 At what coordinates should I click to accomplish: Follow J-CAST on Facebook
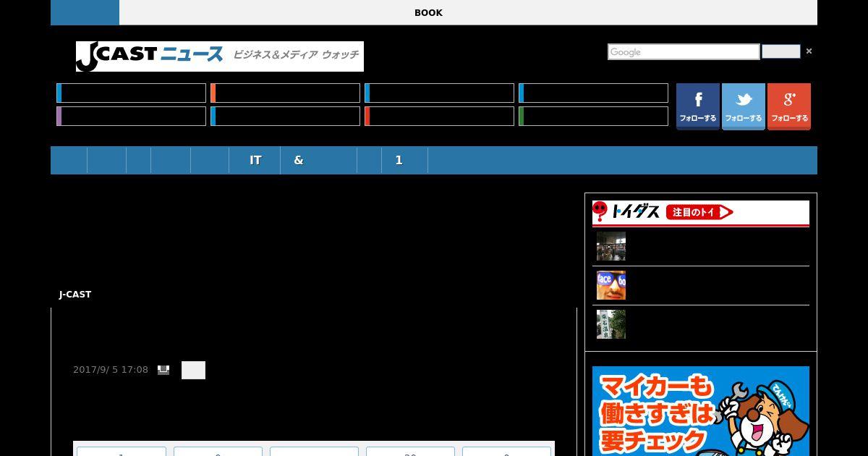[x=697, y=106]
